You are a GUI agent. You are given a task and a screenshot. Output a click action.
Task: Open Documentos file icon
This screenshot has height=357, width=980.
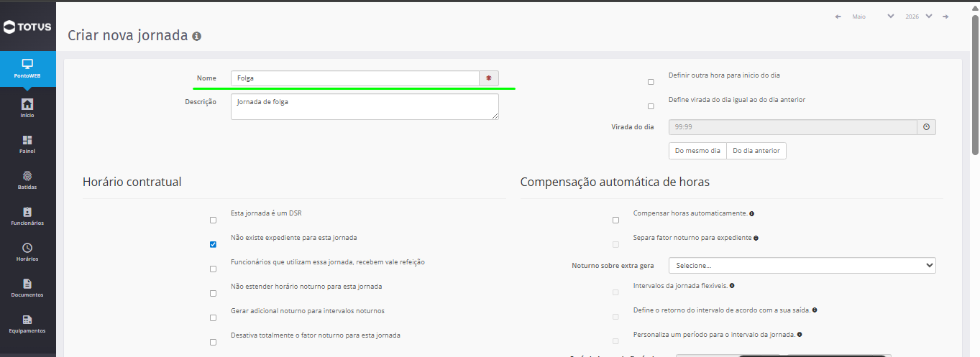[x=27, y=284]
